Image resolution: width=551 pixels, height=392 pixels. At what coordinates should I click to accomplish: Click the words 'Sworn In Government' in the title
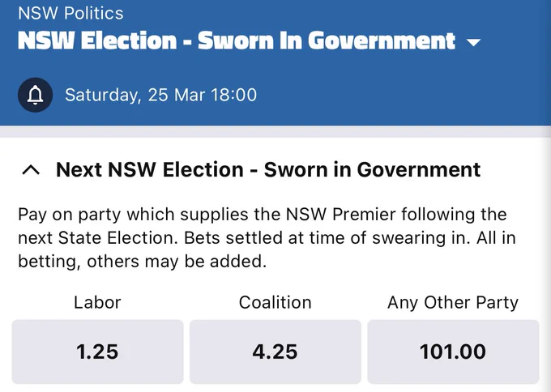coord(327,40)
